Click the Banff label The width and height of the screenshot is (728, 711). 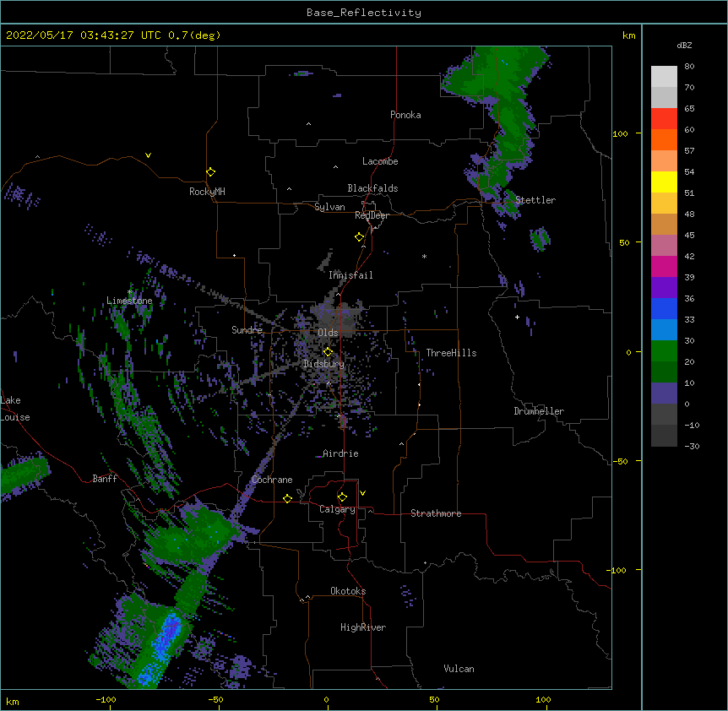[105, 479]
